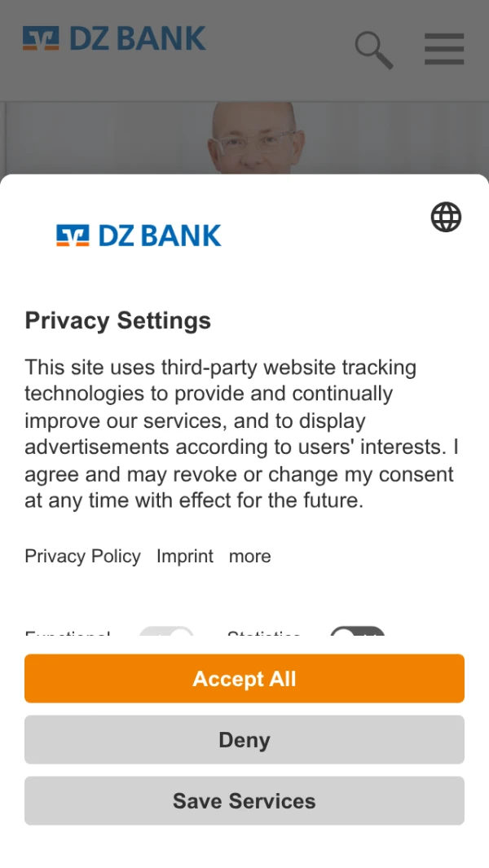Image resolution: width=489 pixels, height=868 pixels.
Task: Open the hamburger navigation menu
Action: click(x=444, y=50)
